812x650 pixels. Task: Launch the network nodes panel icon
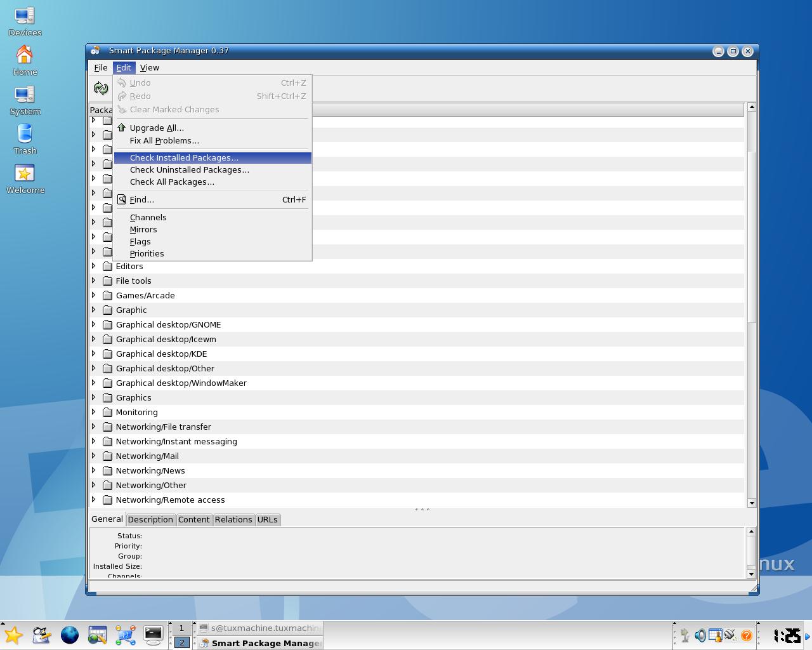point(126,635)
